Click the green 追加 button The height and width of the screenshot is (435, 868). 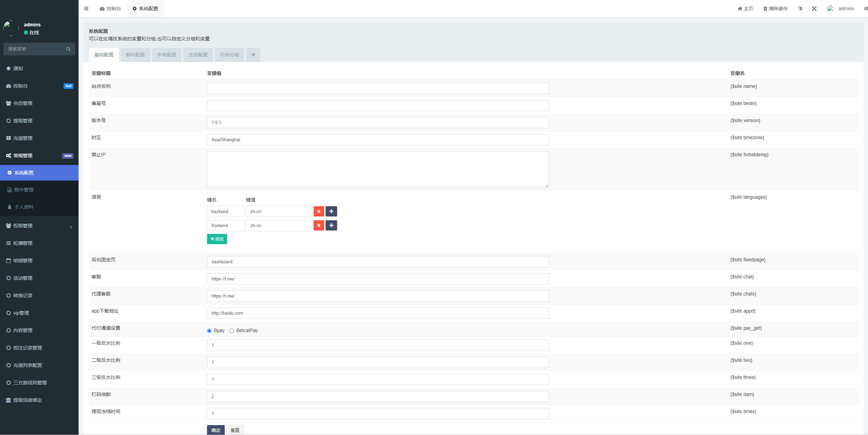[x=217, y=239]
